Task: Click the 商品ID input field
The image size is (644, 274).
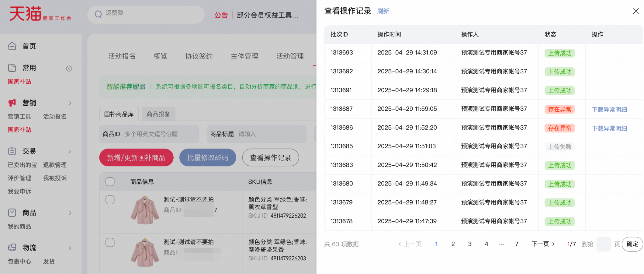Action: point(149,134)
